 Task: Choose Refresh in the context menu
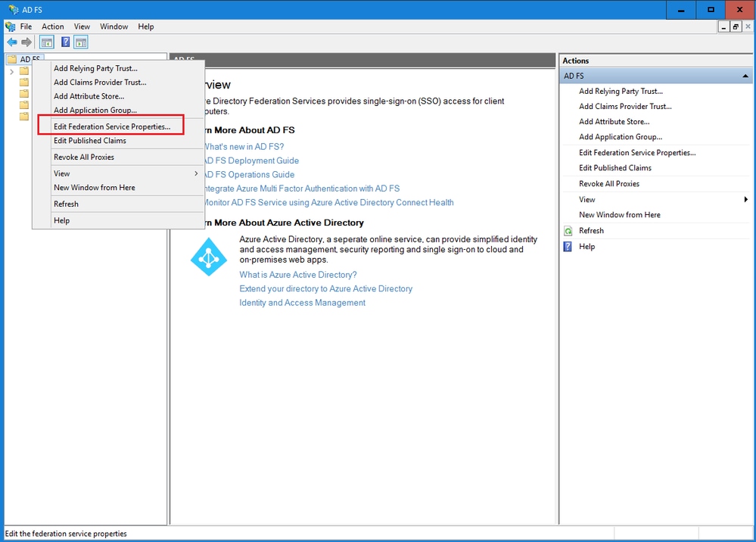(118, 204)
